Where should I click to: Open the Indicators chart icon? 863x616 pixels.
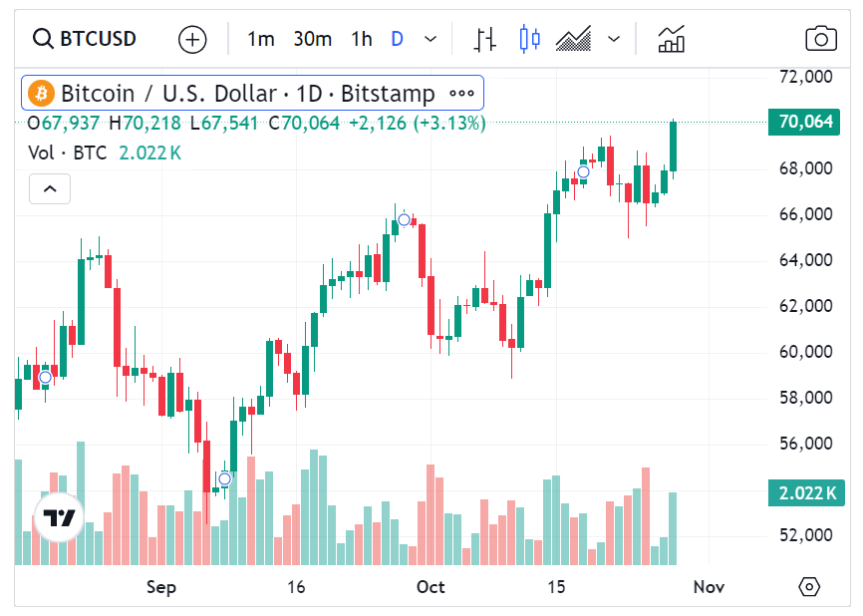tap(672, 38)
